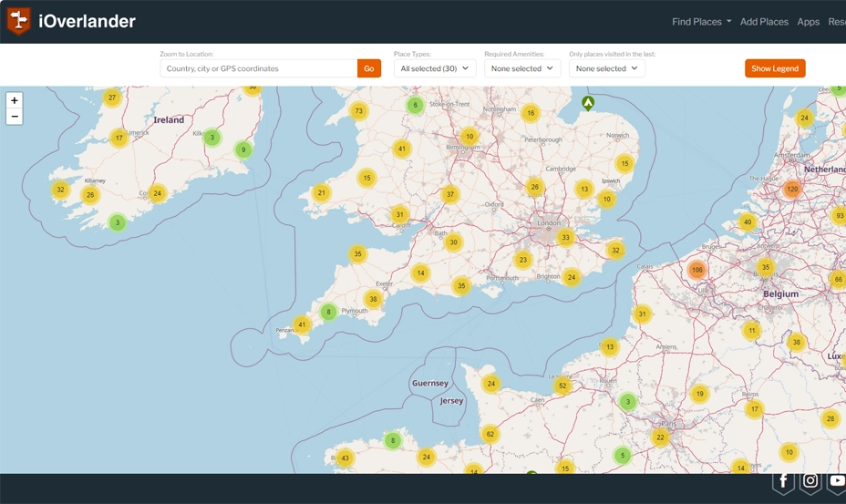This screenshot has height=504, width=846.
Task: Open the Add Places menu item
Action: pos(764,22)
